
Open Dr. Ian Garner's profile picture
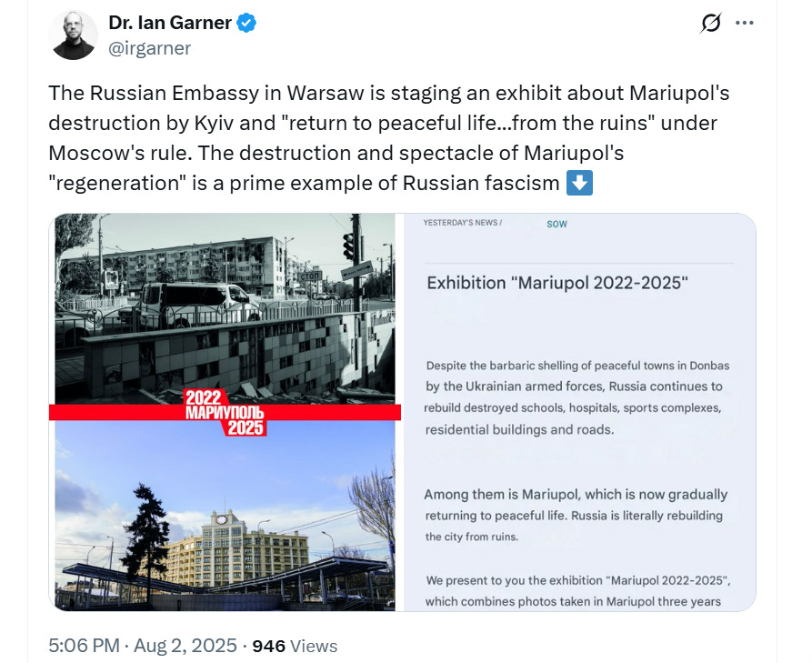coord(73,35)
